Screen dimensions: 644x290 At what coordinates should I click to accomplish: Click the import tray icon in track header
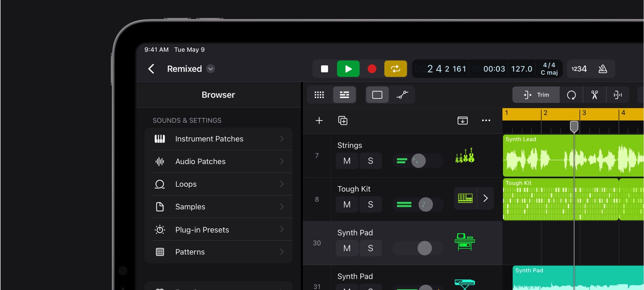coord(463,120)
